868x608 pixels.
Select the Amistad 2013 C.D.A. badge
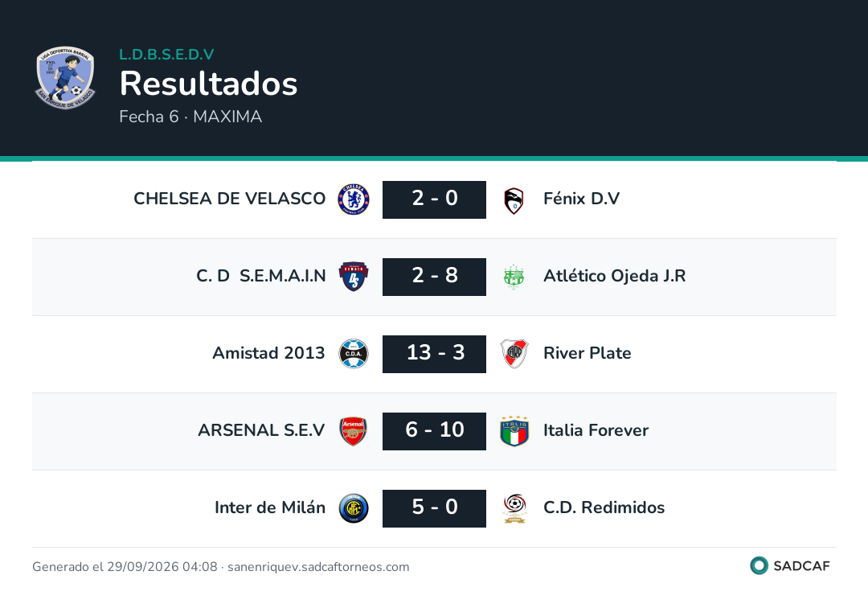click(354, 354)
